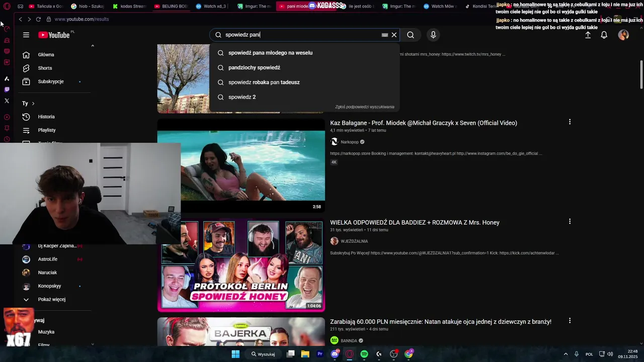The height and width of the screenshot is (362, 644).
Task: Click the search magnifier button
Action: pyautogui.click(x=411, y=35)
